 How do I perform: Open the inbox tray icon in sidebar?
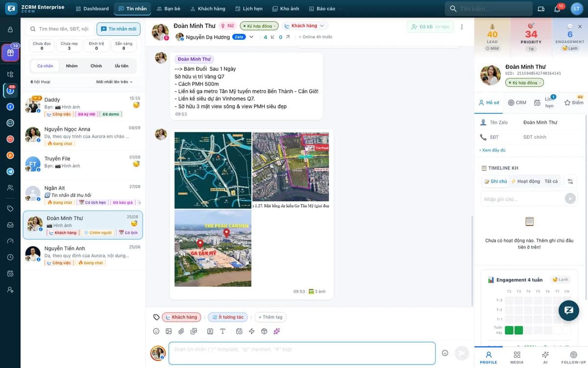(x=10, y=225)
